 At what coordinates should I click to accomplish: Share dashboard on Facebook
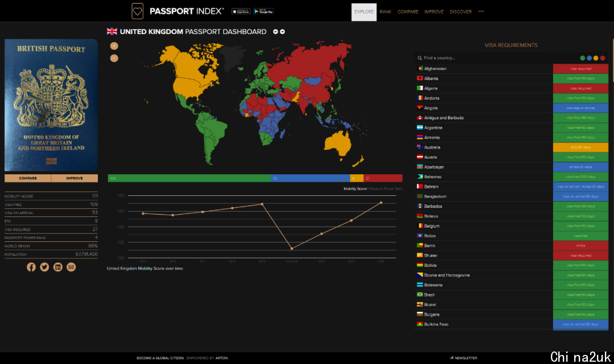(x=31, y=267)
